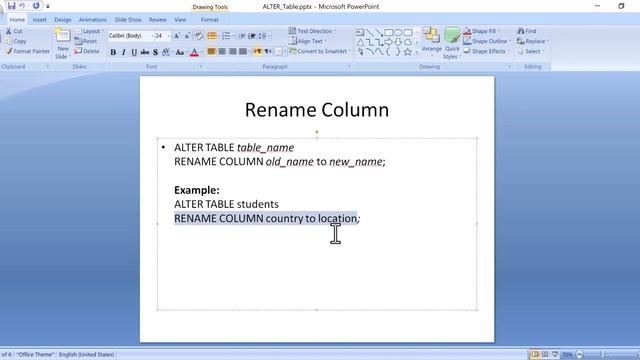Align text left

coord(211,51)
